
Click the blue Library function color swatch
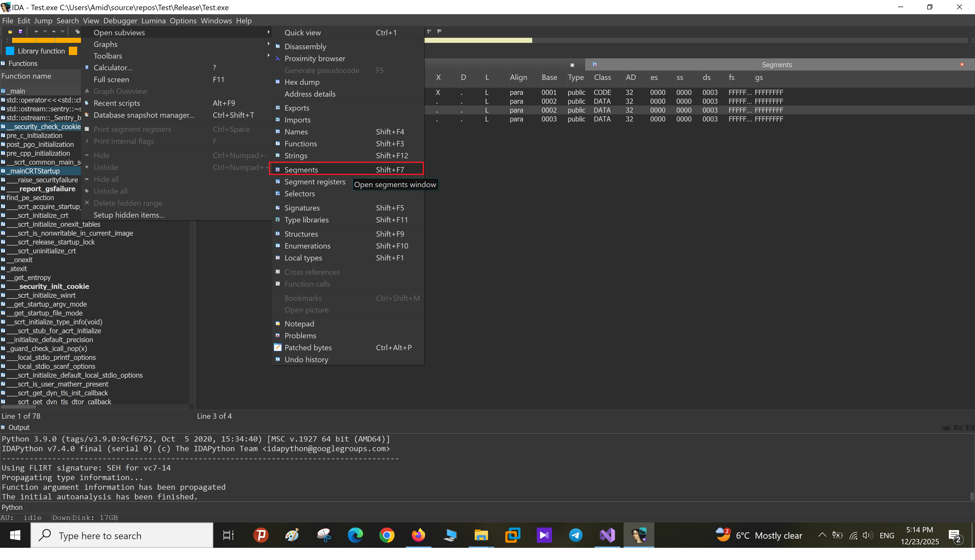pos(10,51)
